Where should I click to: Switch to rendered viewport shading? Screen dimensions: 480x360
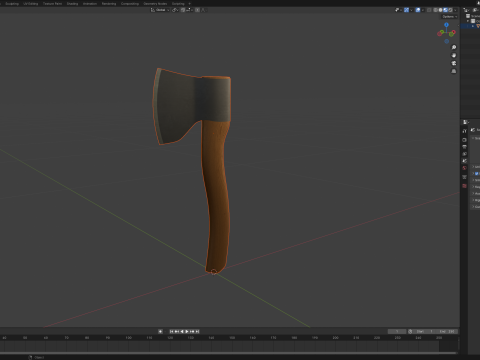pyautogui.click(x=450, y=10)
